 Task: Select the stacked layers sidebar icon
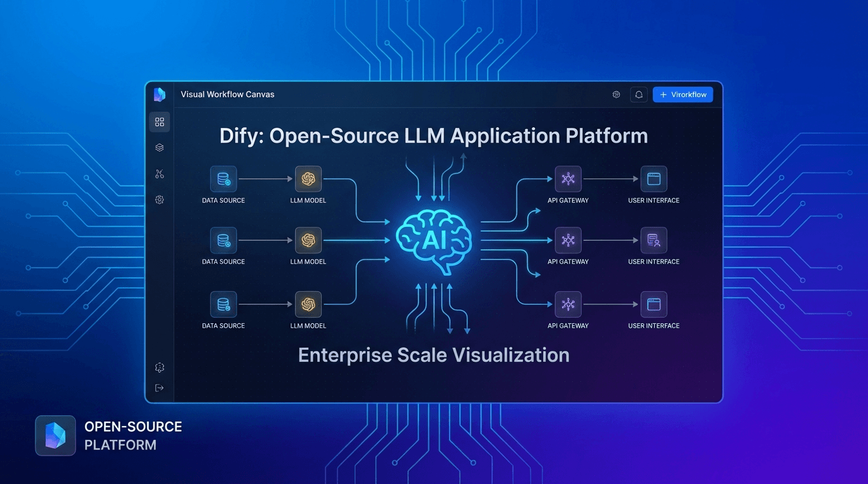(160, 147)
